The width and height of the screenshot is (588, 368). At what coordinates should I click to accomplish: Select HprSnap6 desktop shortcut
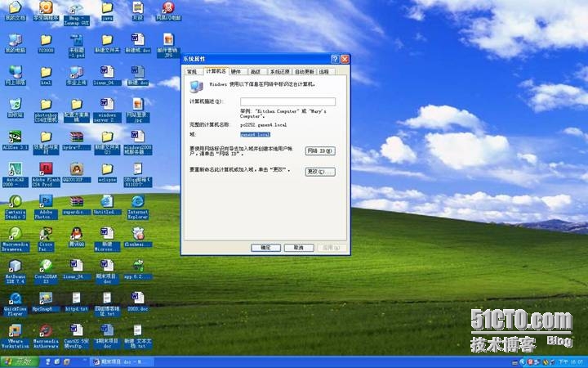pos(46,303)
